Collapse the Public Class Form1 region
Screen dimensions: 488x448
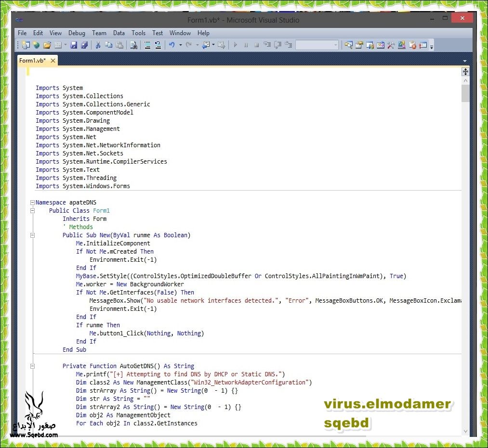32,211
